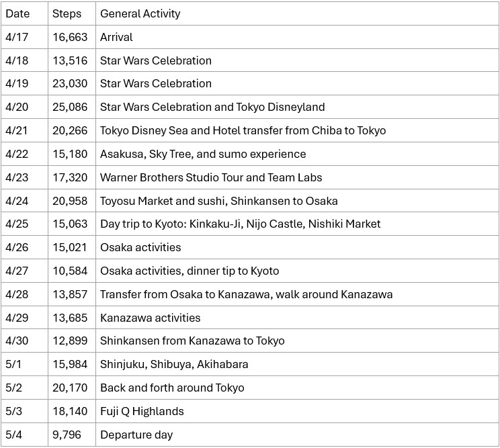This screenshot has width=500, height=448.
Task: Select Tokyo Disney Sea and Hotel transfer cell
Action: coord(243,130)
